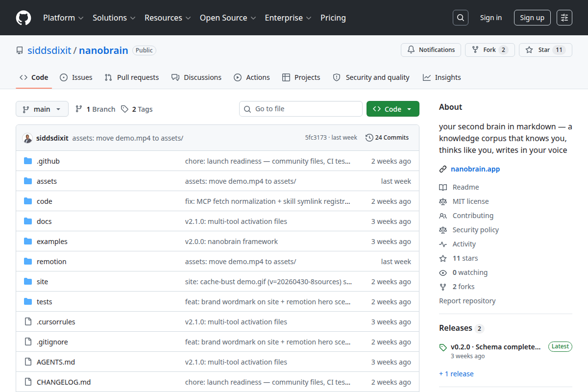Open the siddsdixit owner link in breadcrumb
Image resolution: width=588 pixels, height=392 pixels.
click(x=49, y=50)
